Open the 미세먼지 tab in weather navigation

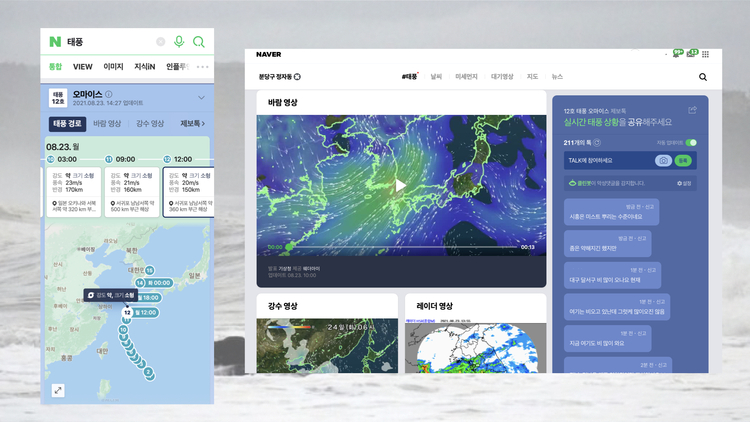(465, 76)
